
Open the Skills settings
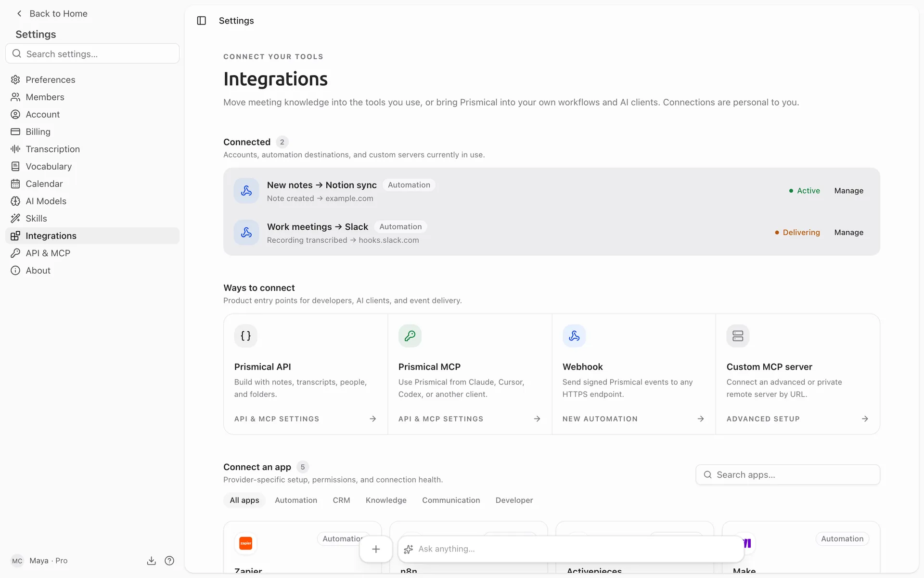(92, 218)
